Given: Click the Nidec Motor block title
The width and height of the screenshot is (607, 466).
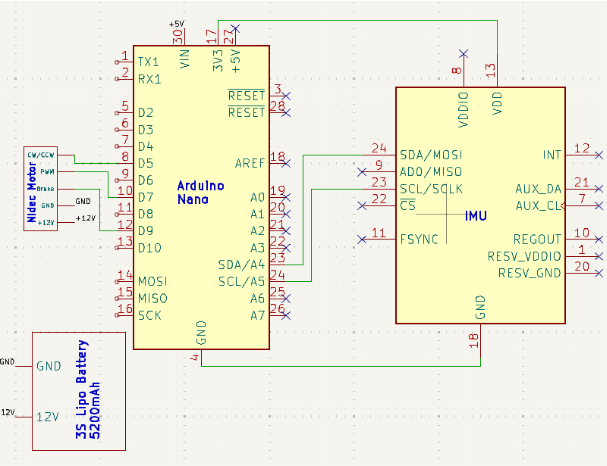Looking at the screenshot, I should [31, 192].
